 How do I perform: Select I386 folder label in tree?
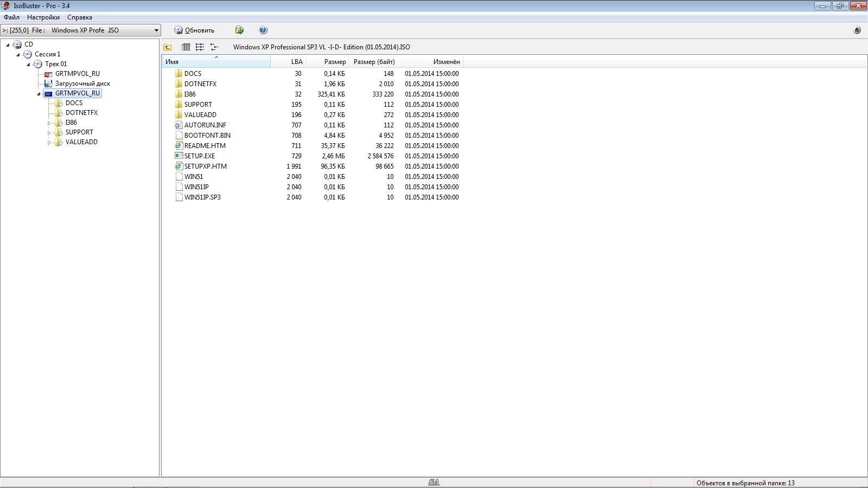point(71,123)
